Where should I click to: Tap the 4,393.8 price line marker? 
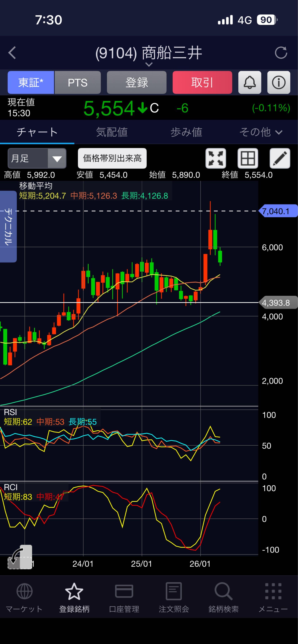278,303
